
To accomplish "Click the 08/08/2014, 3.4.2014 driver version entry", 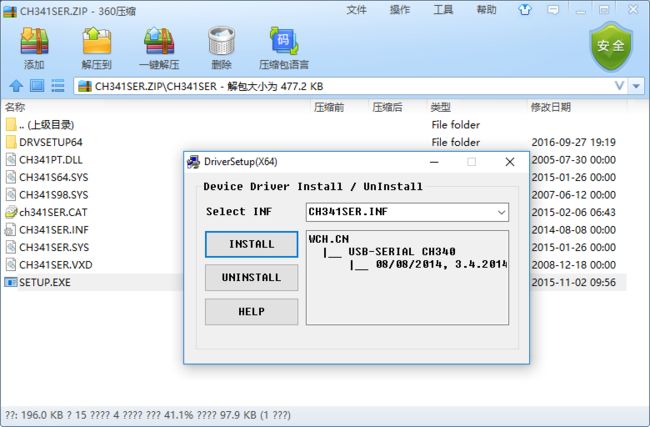I will click(441, 264).
